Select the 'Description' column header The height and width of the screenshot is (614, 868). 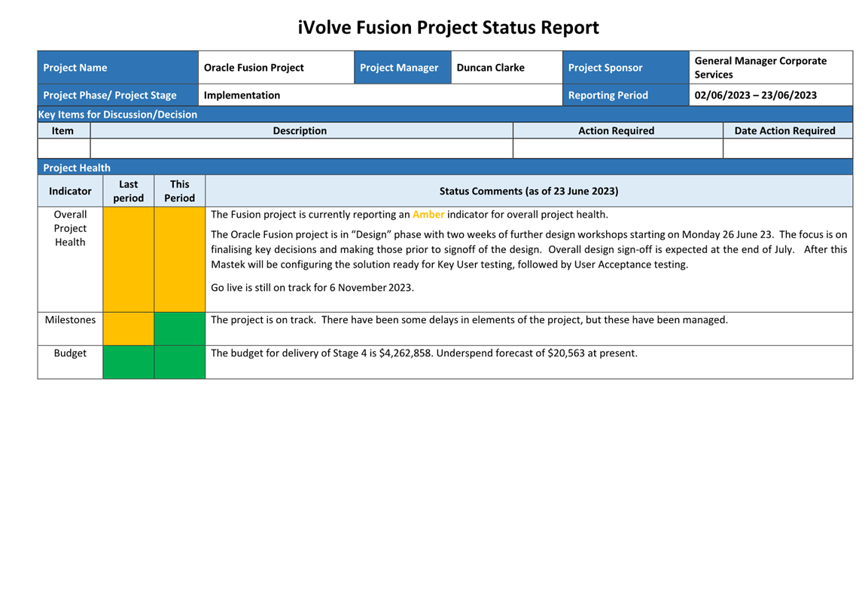(x=302, y=131)
